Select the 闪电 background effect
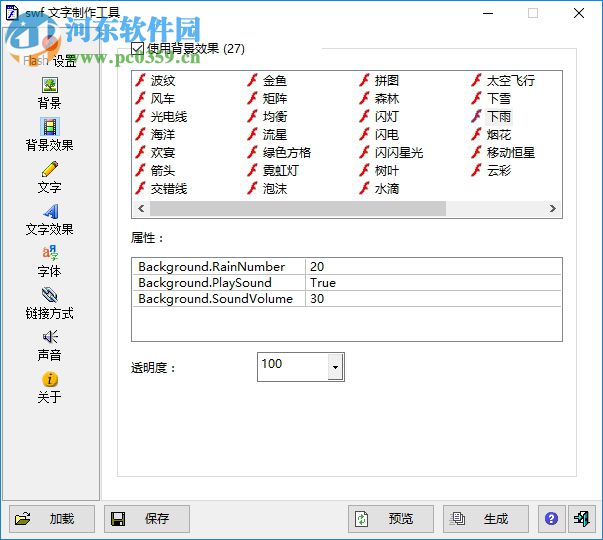The height and width of the screenshot is (540, 603). 380,135
